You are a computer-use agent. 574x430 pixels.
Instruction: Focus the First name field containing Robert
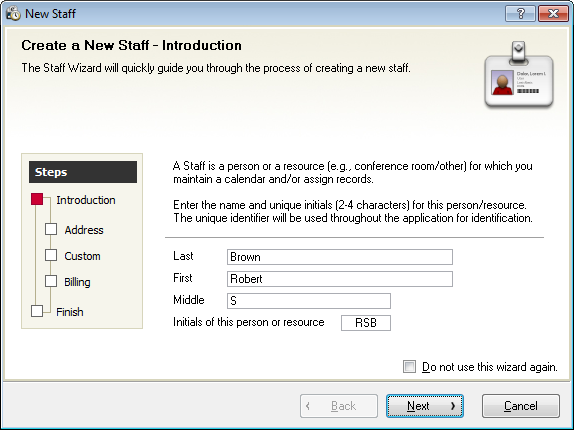click(x=340, y=279)
